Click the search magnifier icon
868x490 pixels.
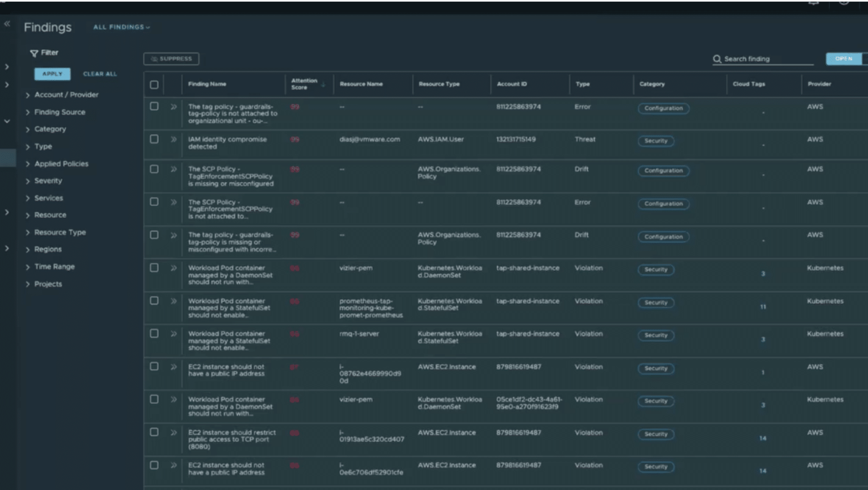pyautogui.click(x=717, y=59)
